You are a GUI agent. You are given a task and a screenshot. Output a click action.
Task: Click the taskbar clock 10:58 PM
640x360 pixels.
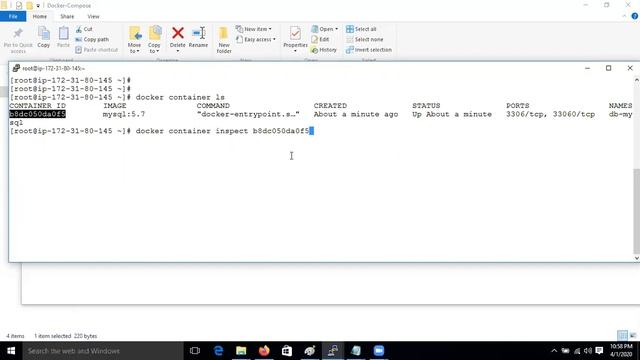pyautogui.click(x=621, y=351)
